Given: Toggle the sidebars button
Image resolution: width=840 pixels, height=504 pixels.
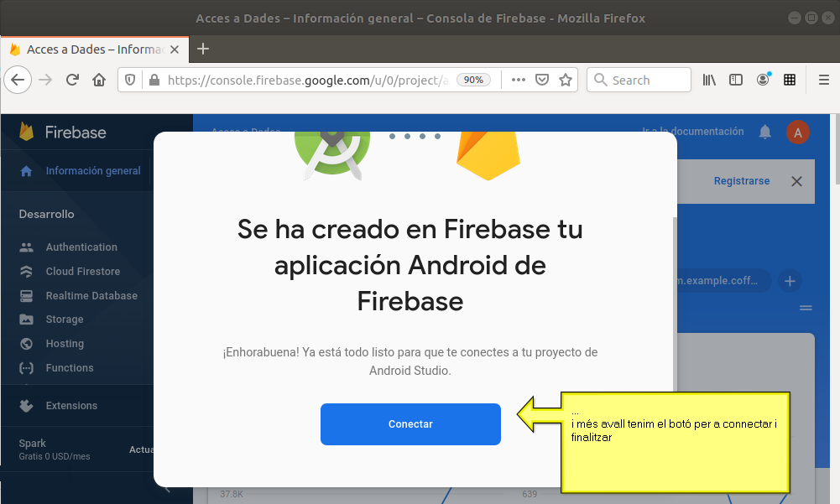Looking at the screenshot, I should tap(736, 80).
